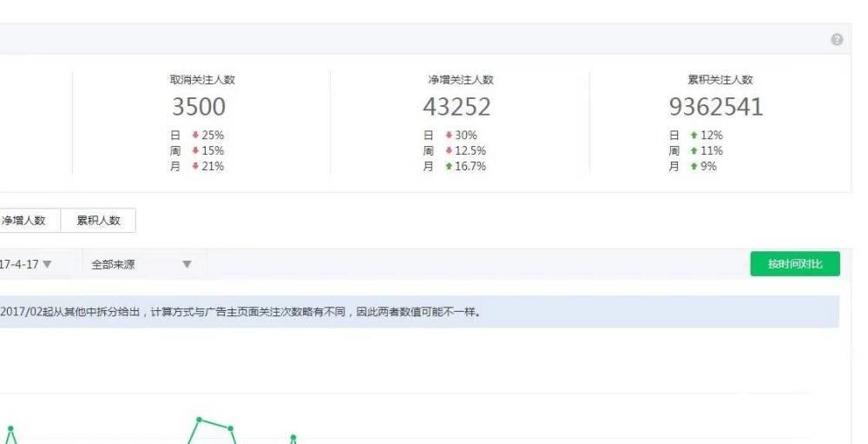868x444 pixels.
Task: Switch to the 净增人数 tab
Action: pos(24,221)
